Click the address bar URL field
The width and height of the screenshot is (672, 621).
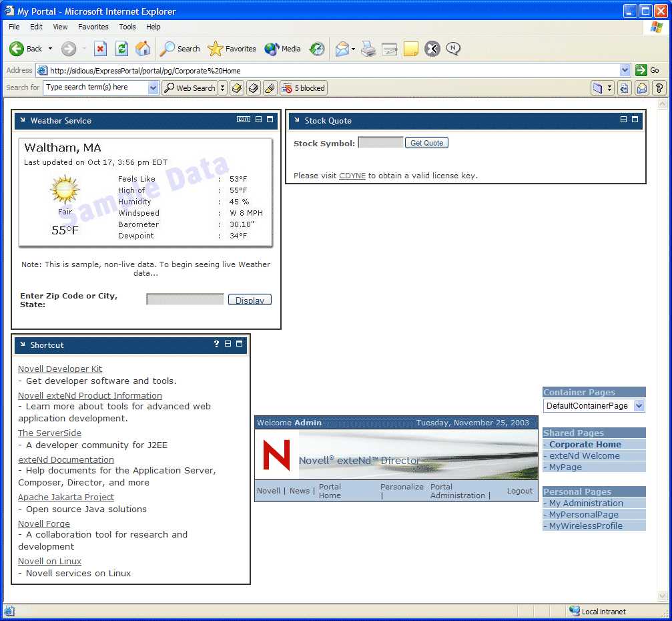tap(334, 70)
